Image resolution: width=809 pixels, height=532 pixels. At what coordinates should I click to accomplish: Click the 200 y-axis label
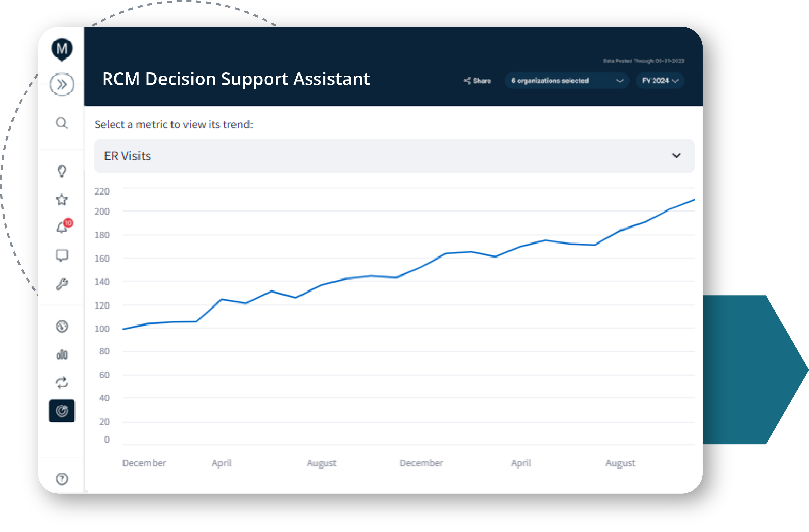coord(102,212)
